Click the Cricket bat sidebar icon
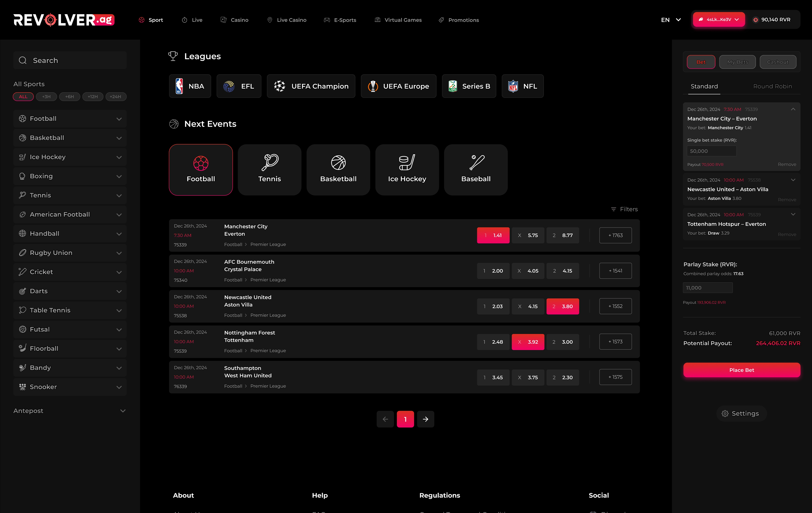Screen dimensions: 812x513 click(x=22, y=272)
